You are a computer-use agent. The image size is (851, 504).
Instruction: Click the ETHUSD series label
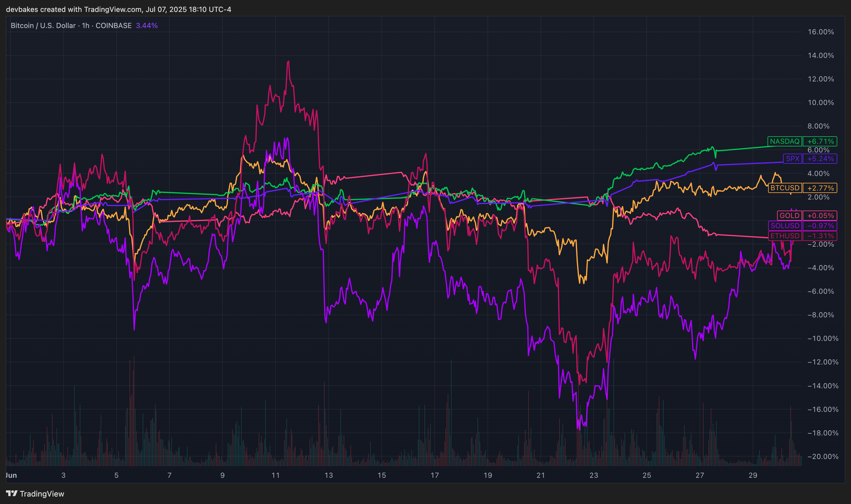pos(785,236)
